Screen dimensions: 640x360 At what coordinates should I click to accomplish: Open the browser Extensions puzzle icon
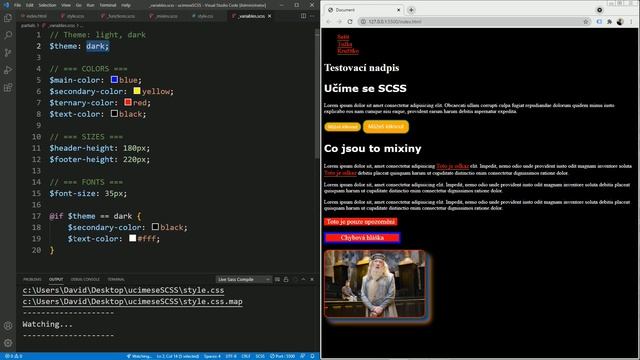[609, 22]
